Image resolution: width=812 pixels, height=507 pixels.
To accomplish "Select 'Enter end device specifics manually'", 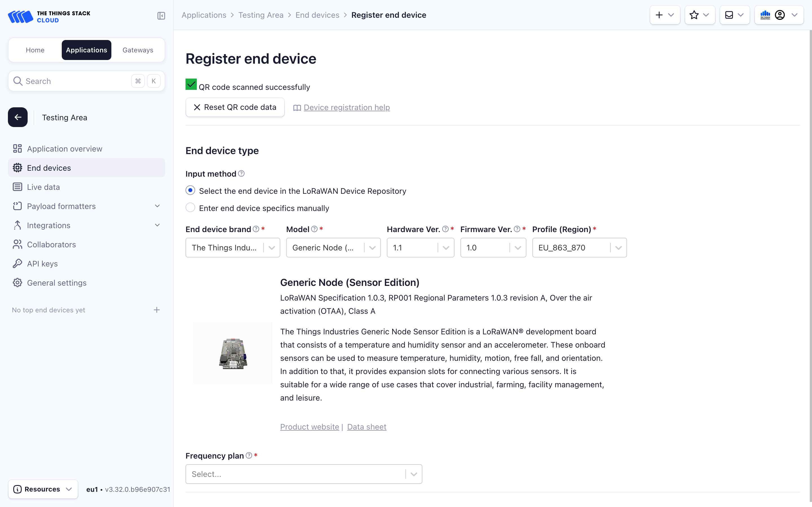I will coord(190,208).
